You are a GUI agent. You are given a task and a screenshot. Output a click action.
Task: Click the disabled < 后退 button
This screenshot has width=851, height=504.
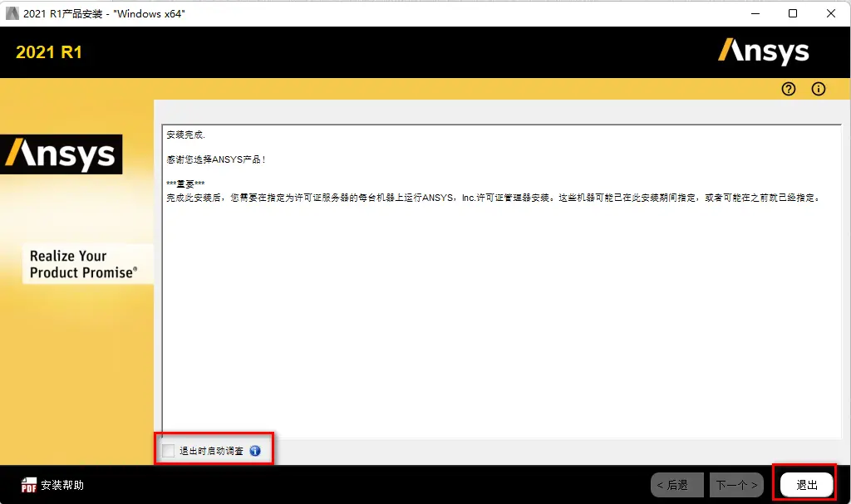(x=676, y=485)
